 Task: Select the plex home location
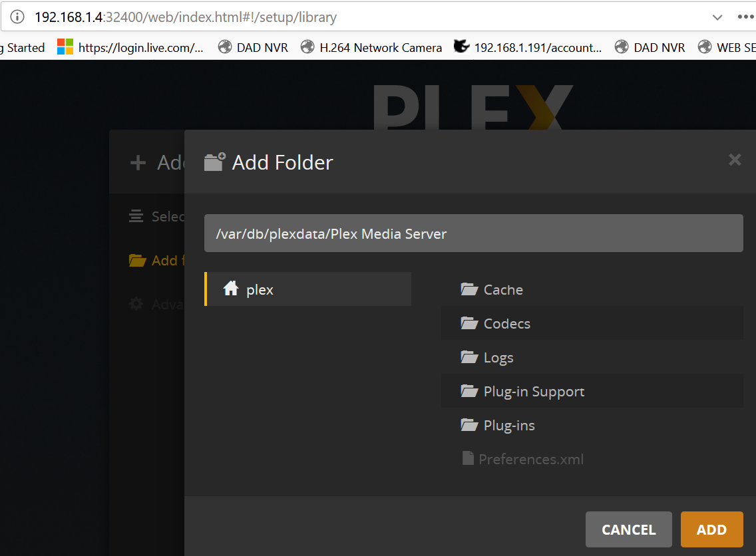click(x=308, y=289)
